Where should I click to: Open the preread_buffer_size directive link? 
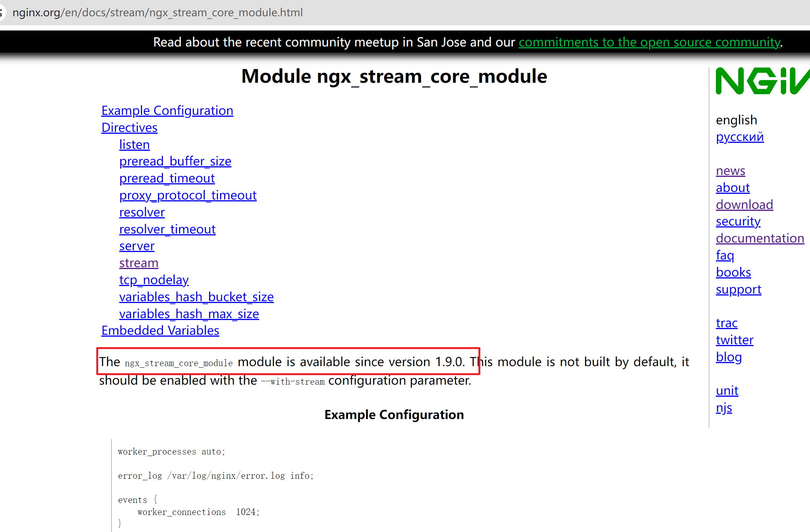click(175, 161)
